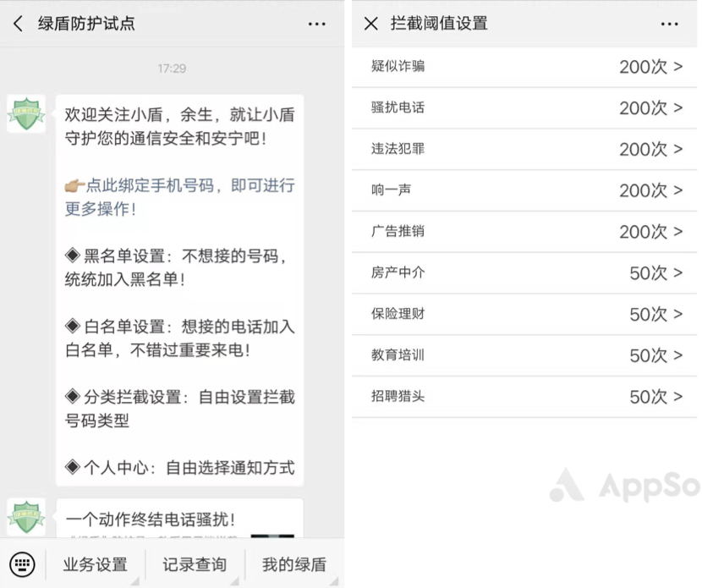The height and width of the screenshot is (588, 702).
Task: Select the 保险理财 threshold row
Action: [x=524, y=314]
